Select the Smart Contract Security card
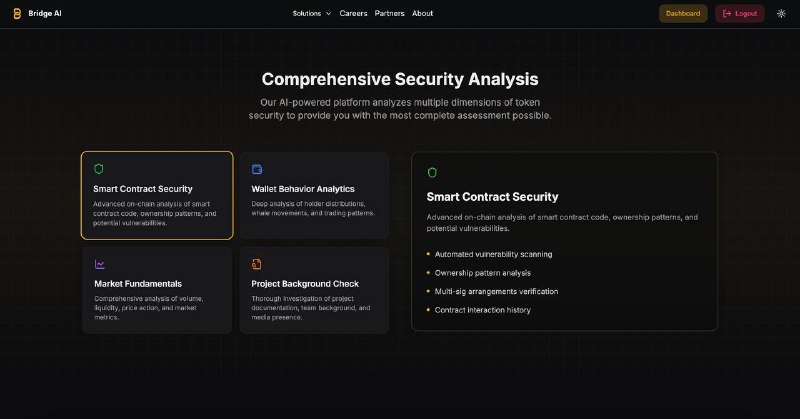The image size is (800, 419). pos(157,195)
